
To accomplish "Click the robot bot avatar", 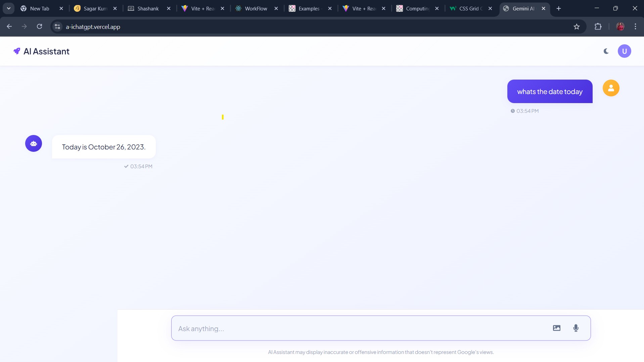I will point(34,143).
